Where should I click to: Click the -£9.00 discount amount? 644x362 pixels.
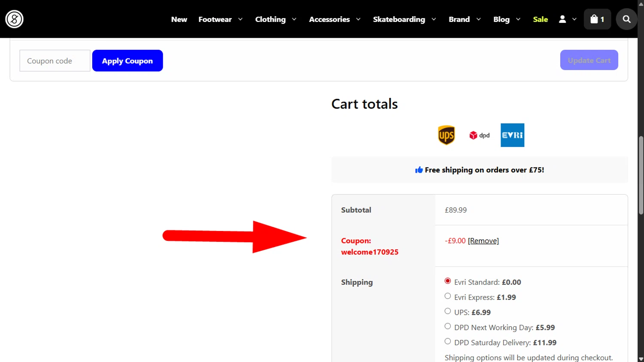pyautogui.click(x=455, y=241)
